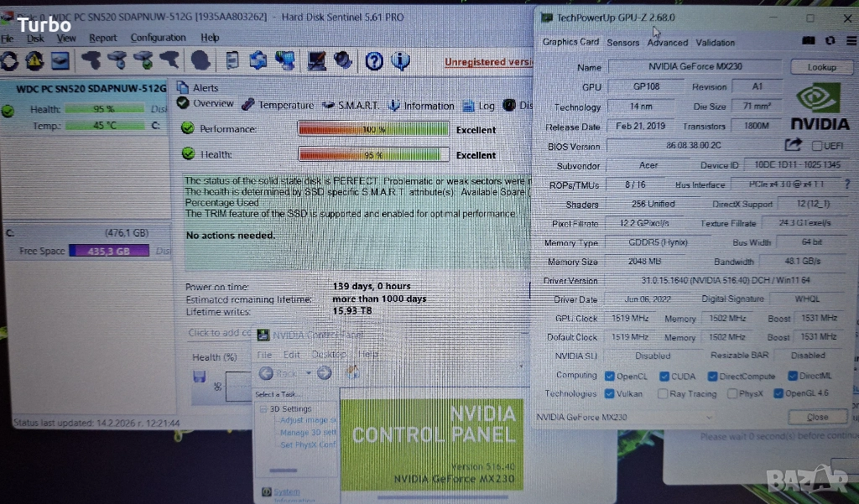Collapse the 3D Settings tree node
859x504 pixels.
(x=263, y=409)
